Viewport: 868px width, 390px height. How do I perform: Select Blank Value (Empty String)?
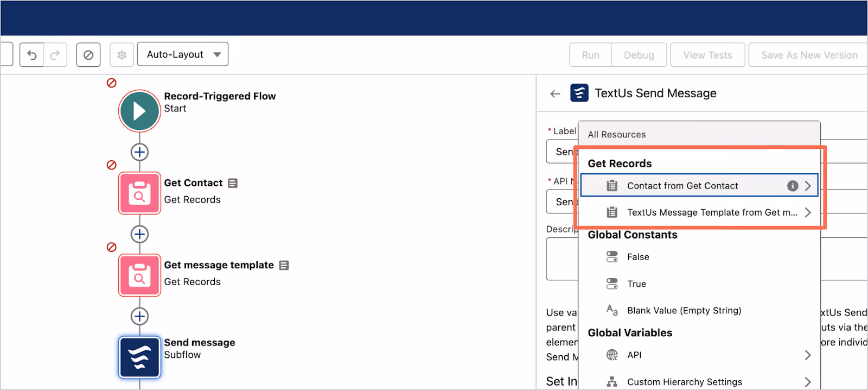pyautogui.click(x=699, y=310)
